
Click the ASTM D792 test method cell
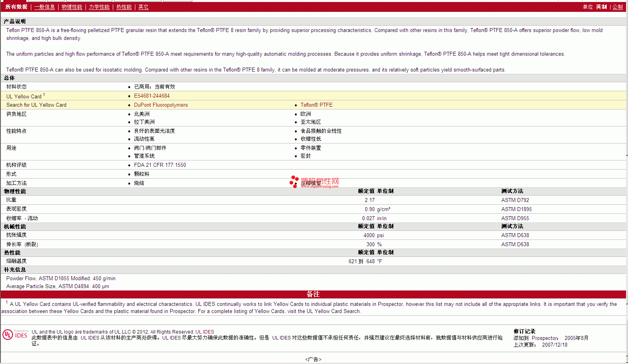click(x=515, y=200)
